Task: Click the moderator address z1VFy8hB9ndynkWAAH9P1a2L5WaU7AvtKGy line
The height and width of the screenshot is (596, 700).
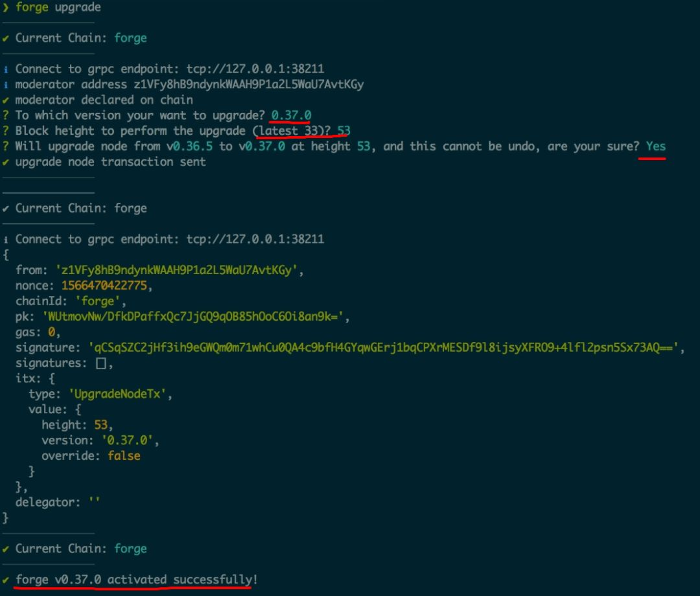Action: pos(189,84)
